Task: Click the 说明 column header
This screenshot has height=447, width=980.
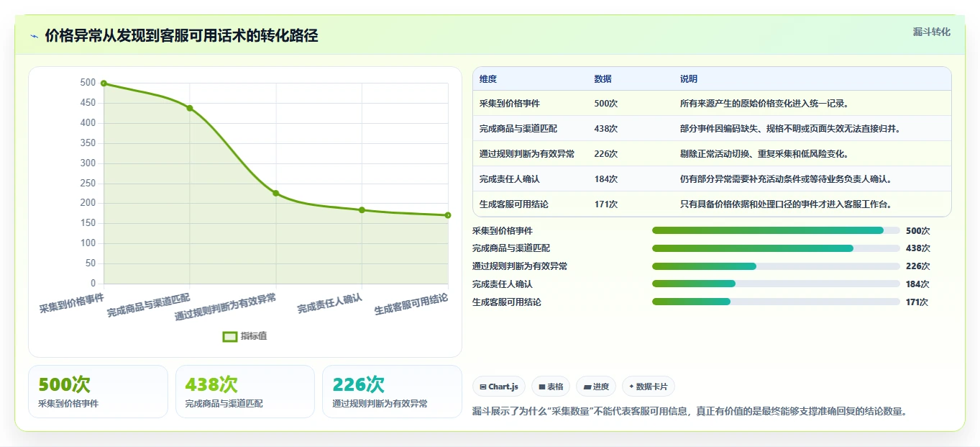Action: coord(689,79)
